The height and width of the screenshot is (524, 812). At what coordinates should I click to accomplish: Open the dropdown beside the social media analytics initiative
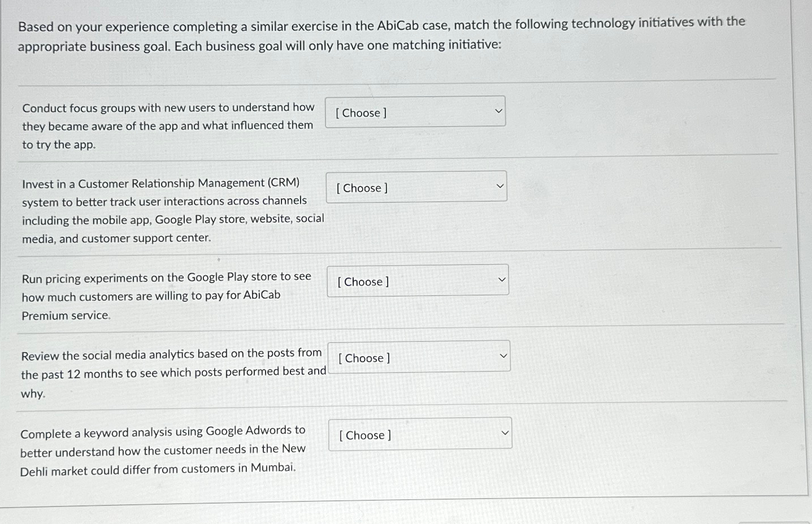coord(419,356)
